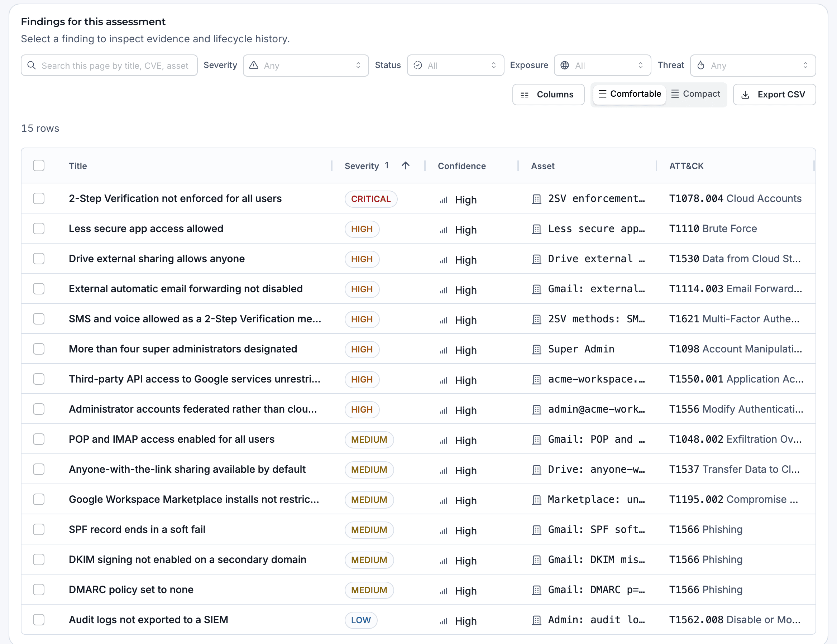Sort by the Confidence column header
Viewport: 837px width, 644px height.
tap(462, 166)
